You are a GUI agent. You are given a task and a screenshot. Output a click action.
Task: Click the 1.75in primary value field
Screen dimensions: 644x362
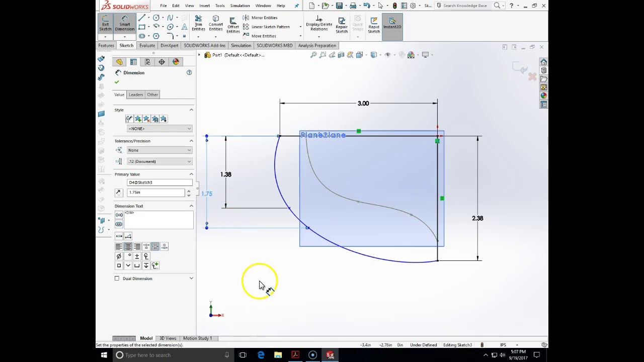click(x=156, y=193)
